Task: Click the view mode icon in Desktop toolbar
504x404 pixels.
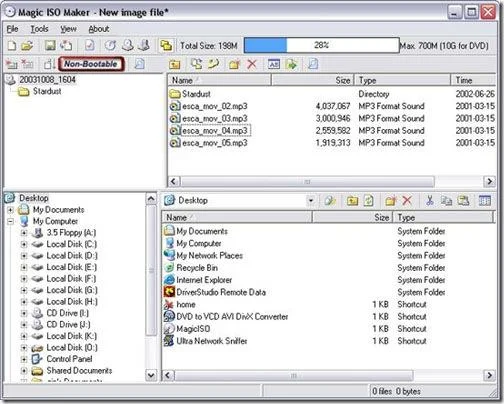Action: [484, 200]
